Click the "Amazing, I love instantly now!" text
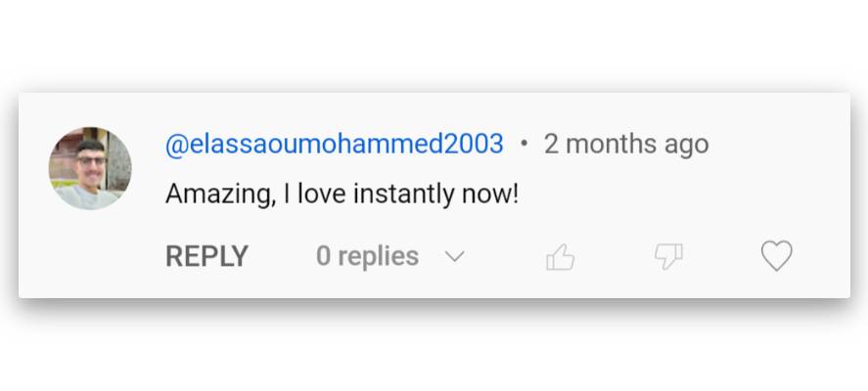Screen dimensions: 868x391 coord(342,194)
